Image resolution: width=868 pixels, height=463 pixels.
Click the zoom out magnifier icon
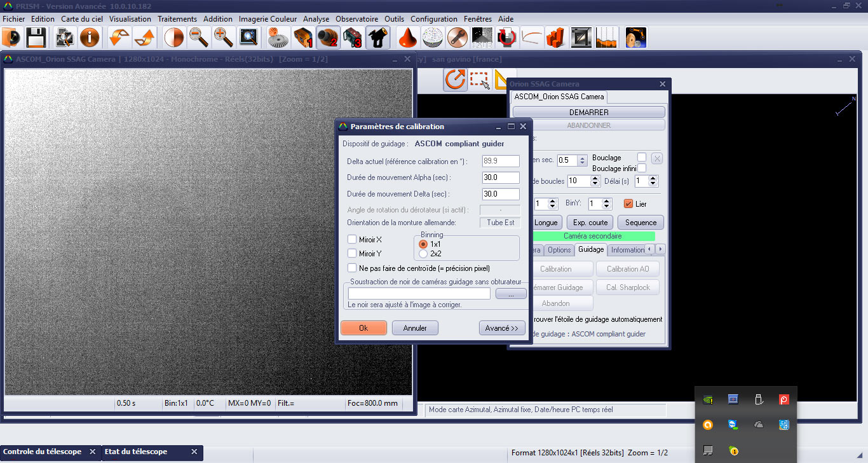[199, 38]
